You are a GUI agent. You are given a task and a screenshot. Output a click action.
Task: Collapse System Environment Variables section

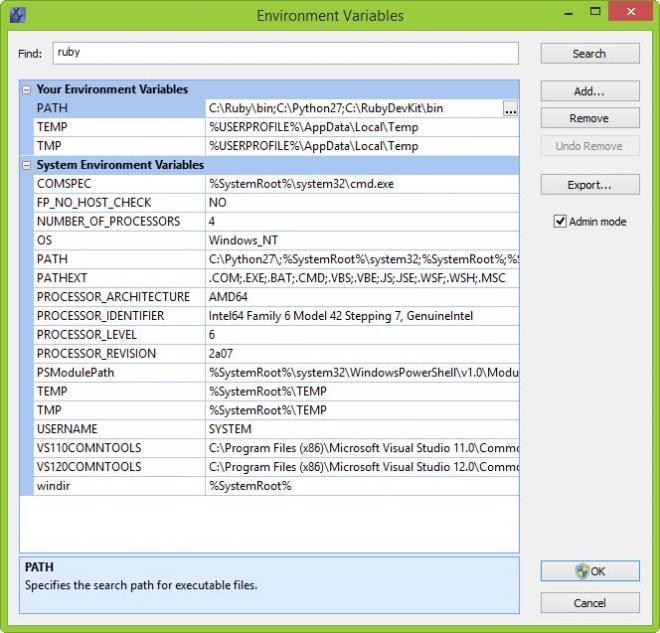point(27,165)
